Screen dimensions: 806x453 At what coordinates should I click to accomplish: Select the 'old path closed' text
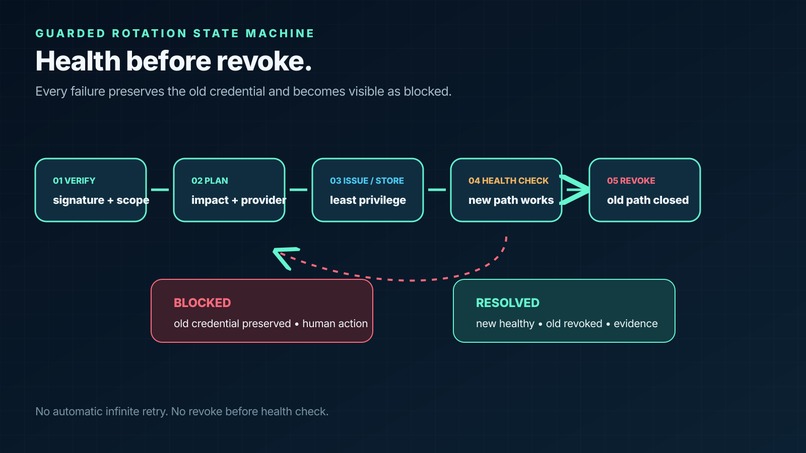(648, 200)
